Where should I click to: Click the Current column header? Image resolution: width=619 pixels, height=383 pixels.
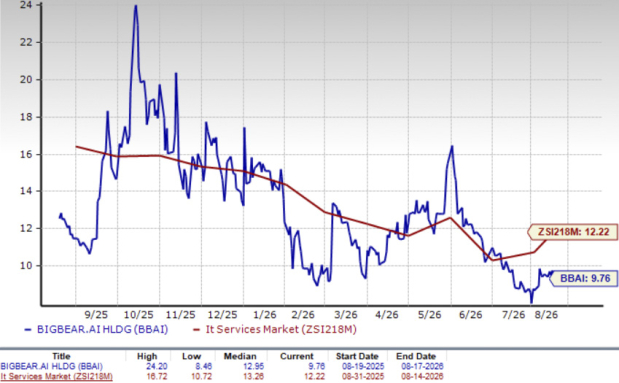point(297,356)
